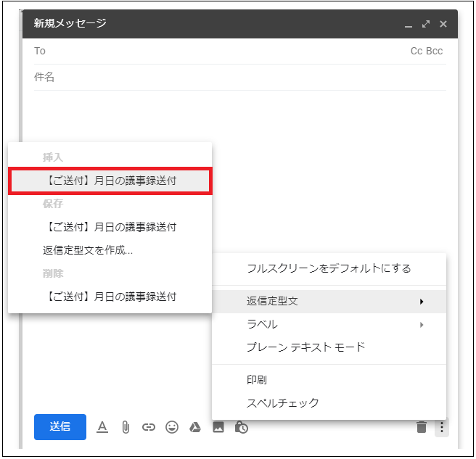Click the blue 送信 send button
Screen dimensions: 476x459
59,426
